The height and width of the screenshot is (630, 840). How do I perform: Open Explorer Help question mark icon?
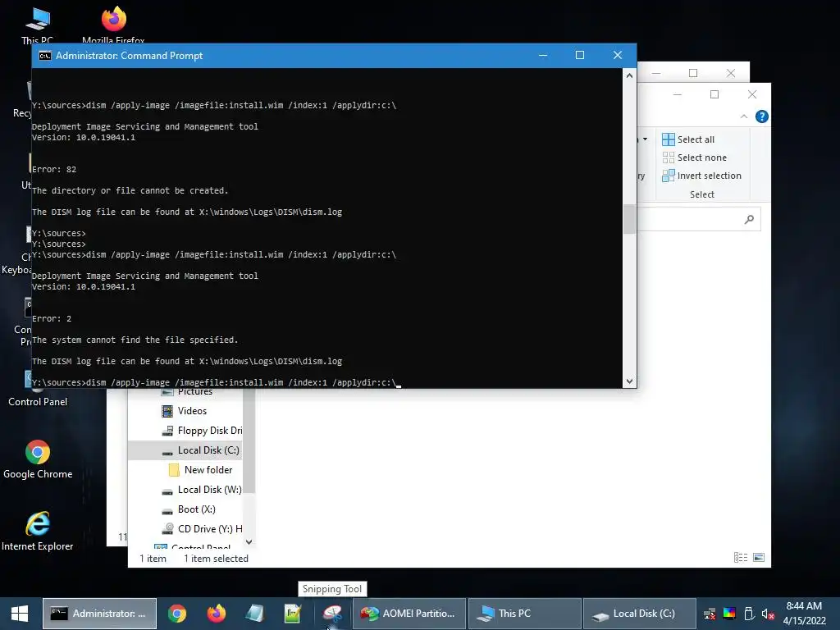pyautogui.click(x=761, y=116)
